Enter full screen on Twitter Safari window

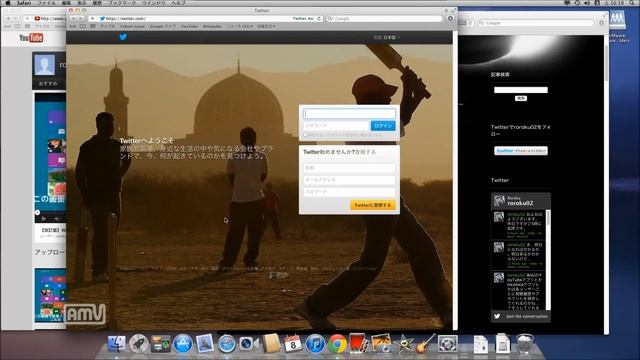point(453,10)
